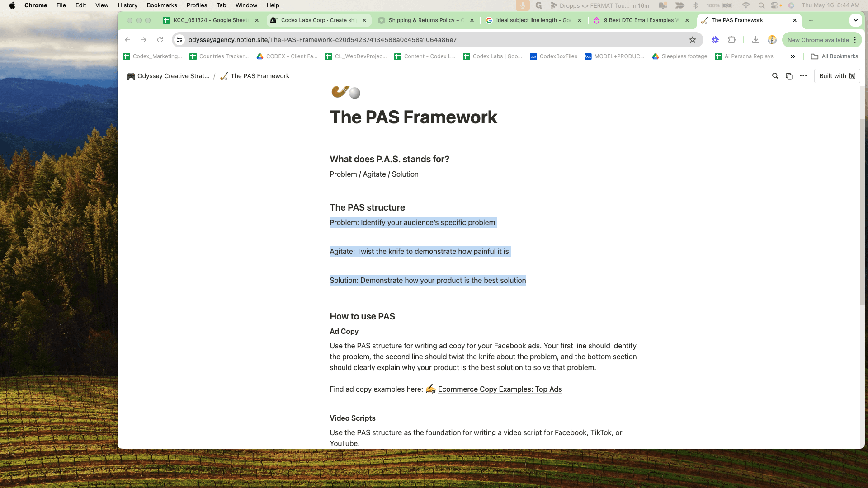Open a new tab with plus icon

click(x=811, y=20)
